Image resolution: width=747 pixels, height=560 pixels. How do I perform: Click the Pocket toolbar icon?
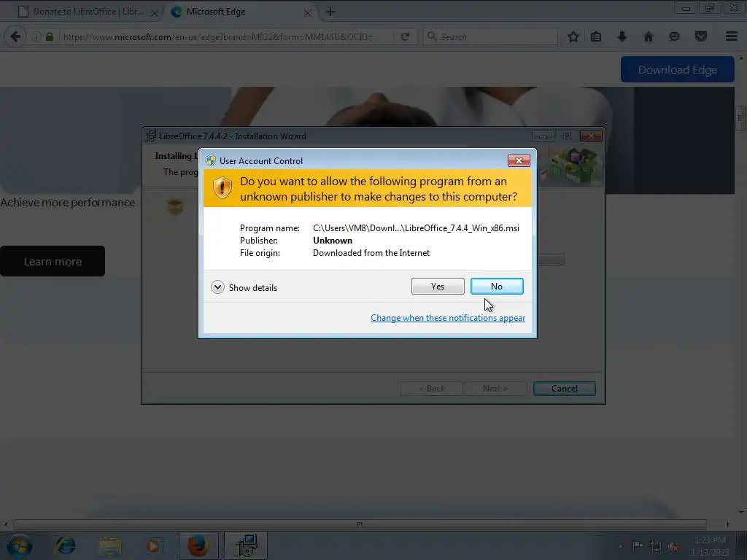click(701, 36)
